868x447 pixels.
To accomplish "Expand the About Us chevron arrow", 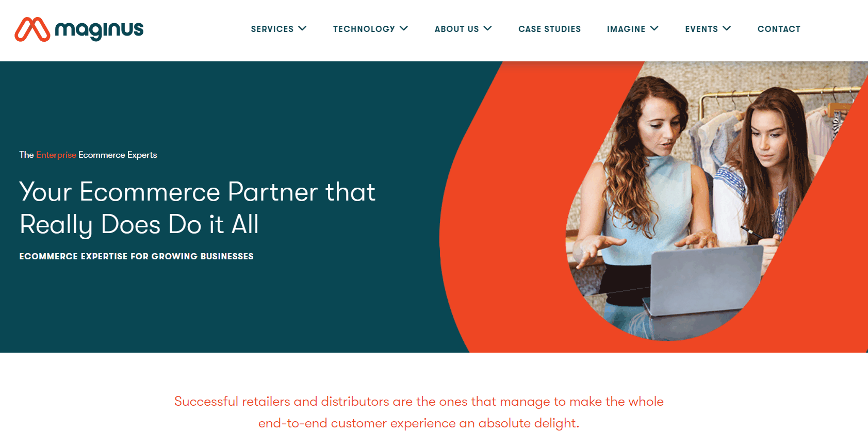I will 487,28.
